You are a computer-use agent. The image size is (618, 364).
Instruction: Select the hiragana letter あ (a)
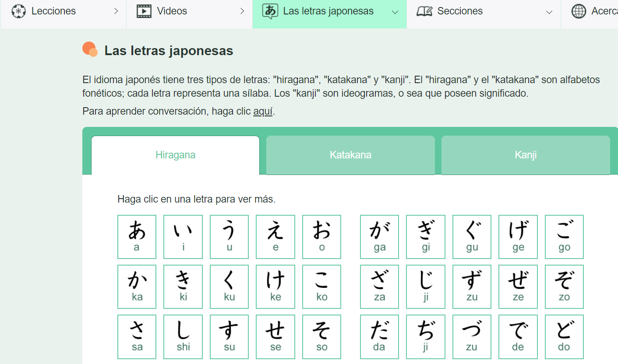(137, 237)
